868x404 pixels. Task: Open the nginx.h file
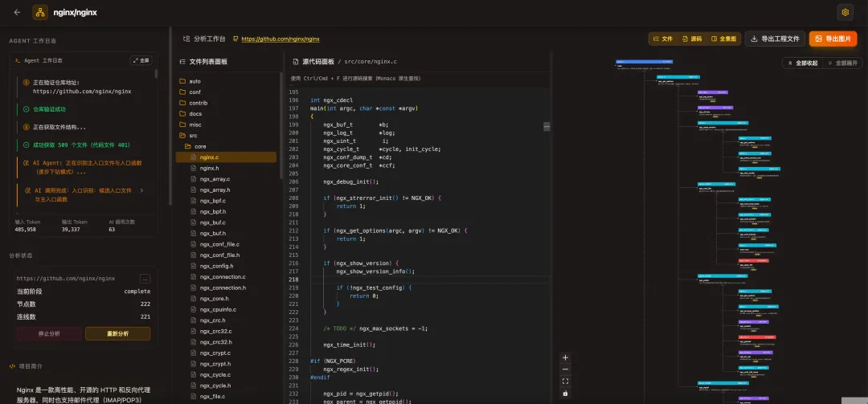226,168
